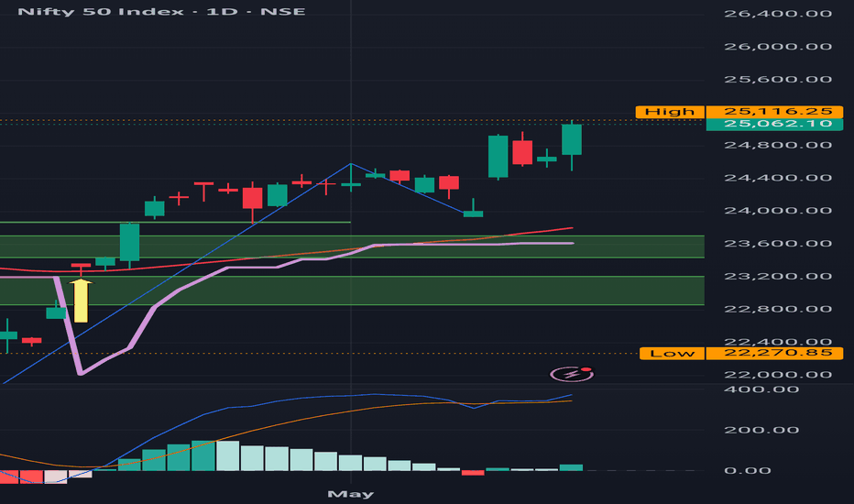Click the 23,200.00 price axis label
Image resolution: width=854 pixels, height=504 pixels.
[x=778, y=276]
